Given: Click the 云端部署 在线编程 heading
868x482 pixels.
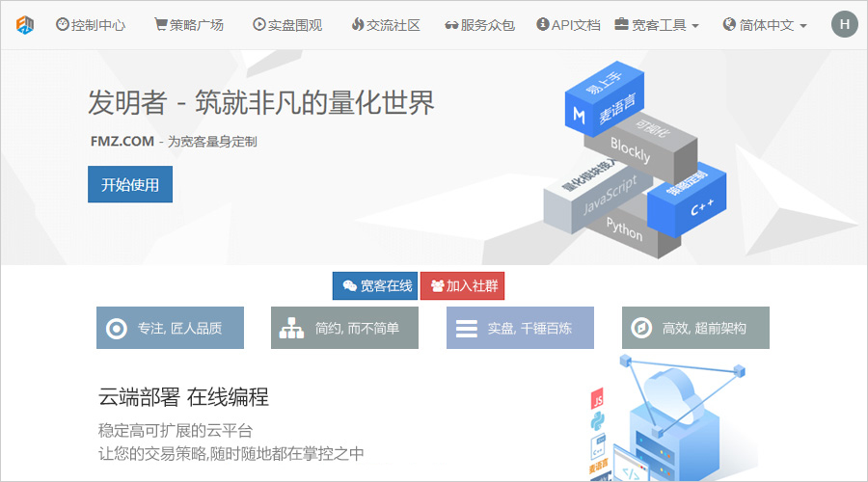Looking at the screenshot, I should [183, 397].
